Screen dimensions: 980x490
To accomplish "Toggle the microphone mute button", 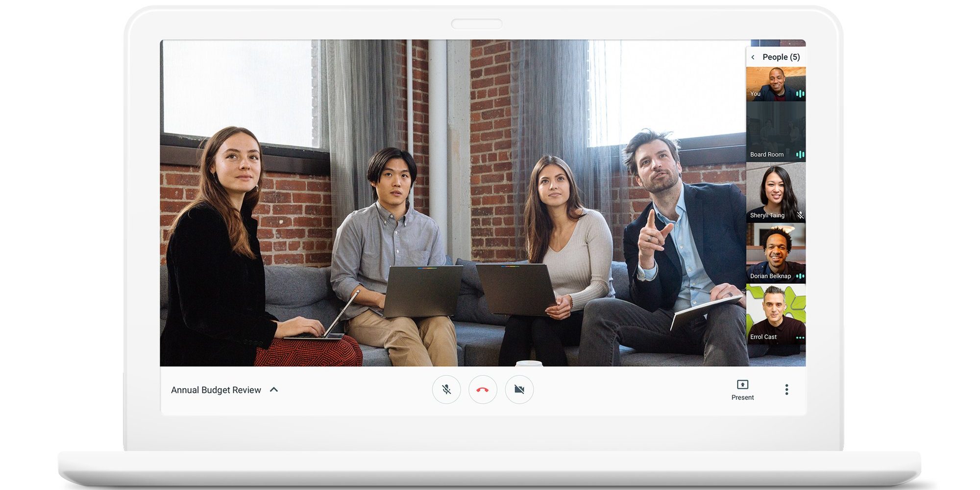I will coord(446,390).
